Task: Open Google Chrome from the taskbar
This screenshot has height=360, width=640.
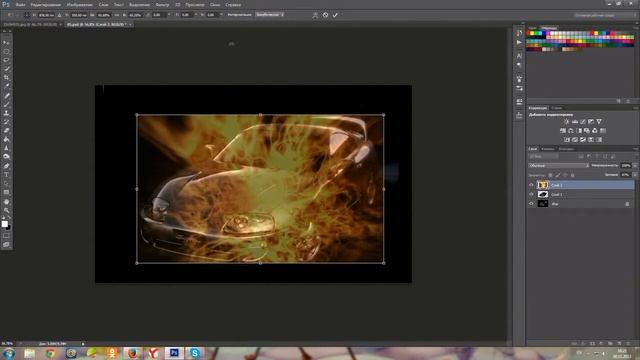Action: click(x=50, y=353)
